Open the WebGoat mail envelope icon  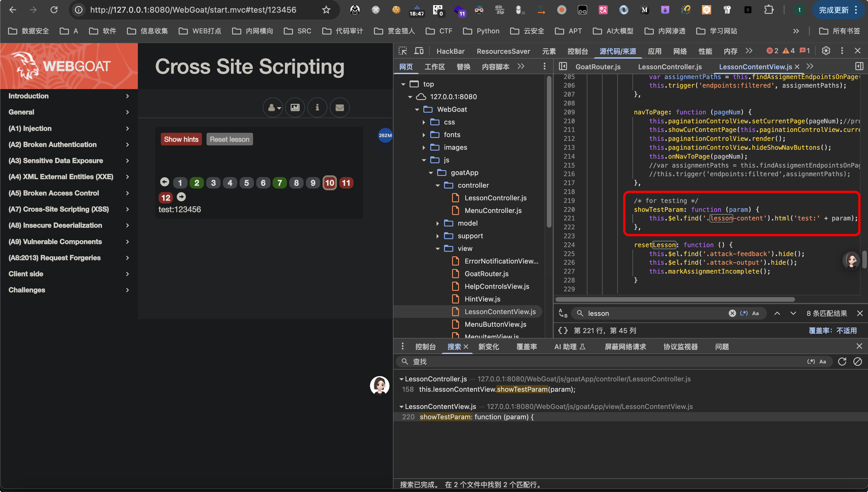(x=340, y=107)
